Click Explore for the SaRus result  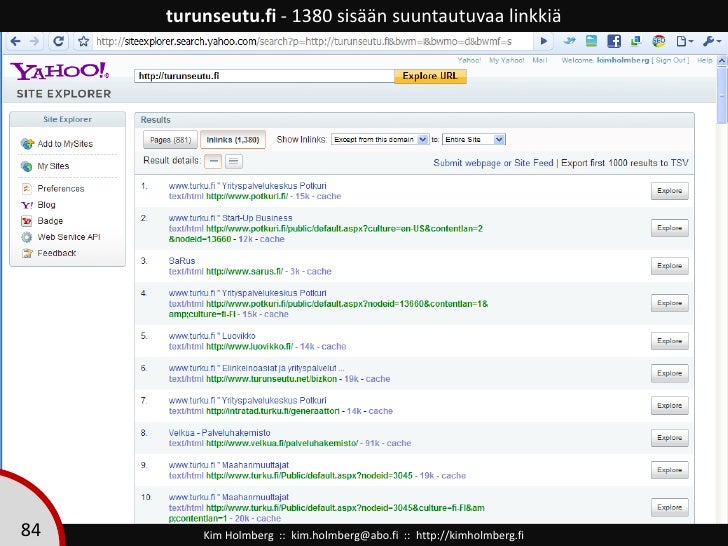(670, 266)
